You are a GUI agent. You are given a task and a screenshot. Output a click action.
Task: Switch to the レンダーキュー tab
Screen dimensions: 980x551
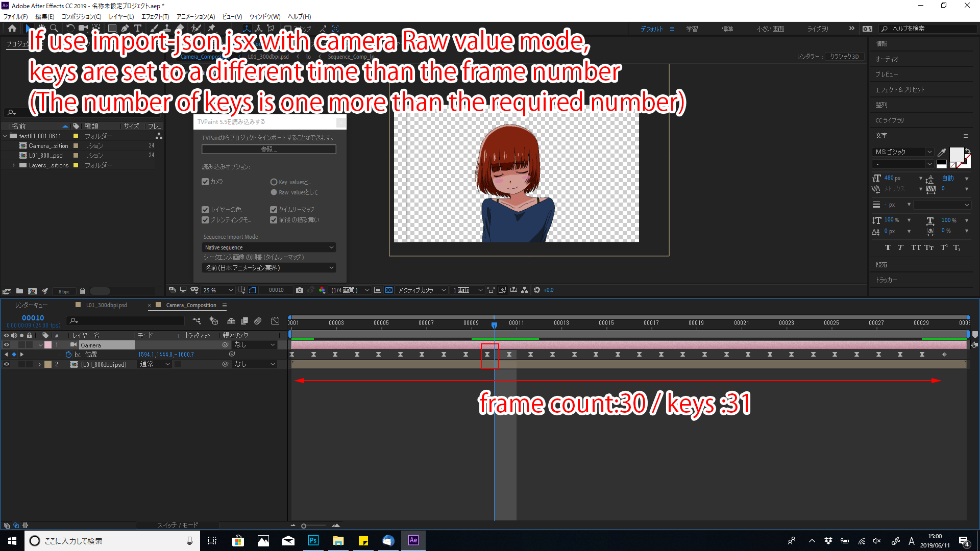click(31, 305)
